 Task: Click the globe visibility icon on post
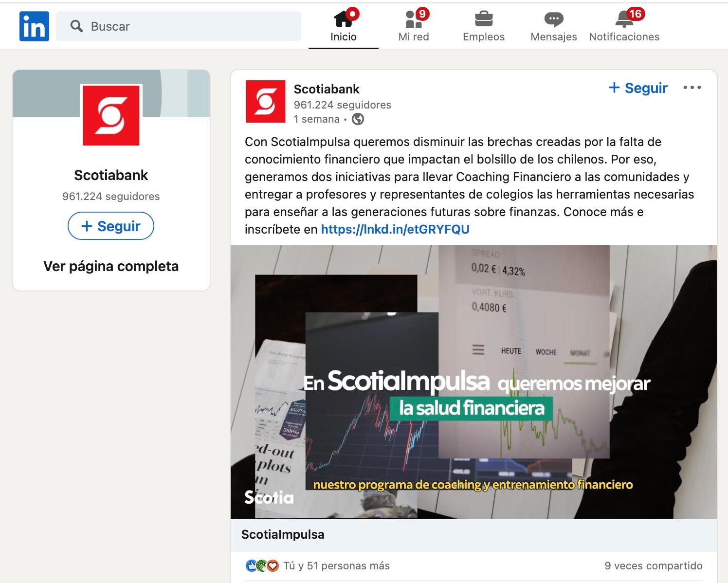click(x=358, y=119)
